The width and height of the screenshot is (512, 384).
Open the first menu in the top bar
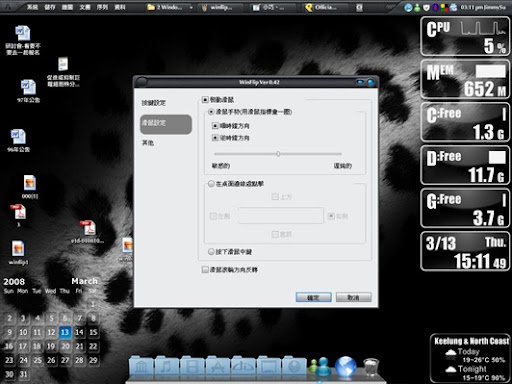point(32,7)
